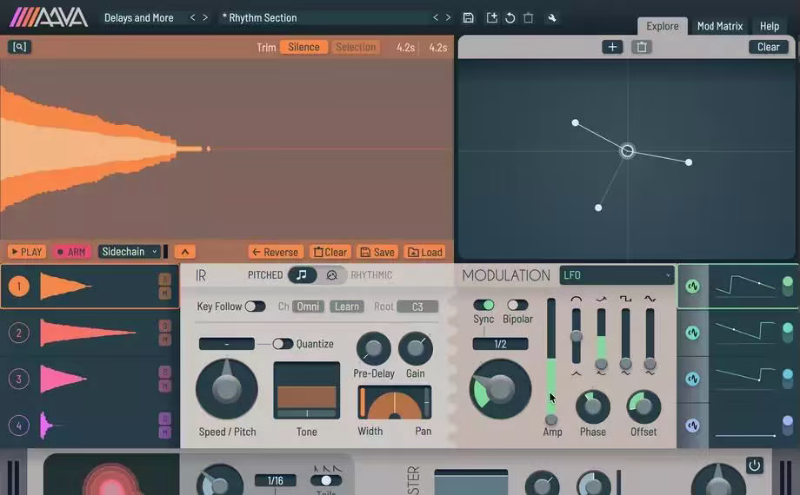Viewport: 800px width, 495px height.
Task: Go to next preset bank arrow
Action: coord(205,17)
